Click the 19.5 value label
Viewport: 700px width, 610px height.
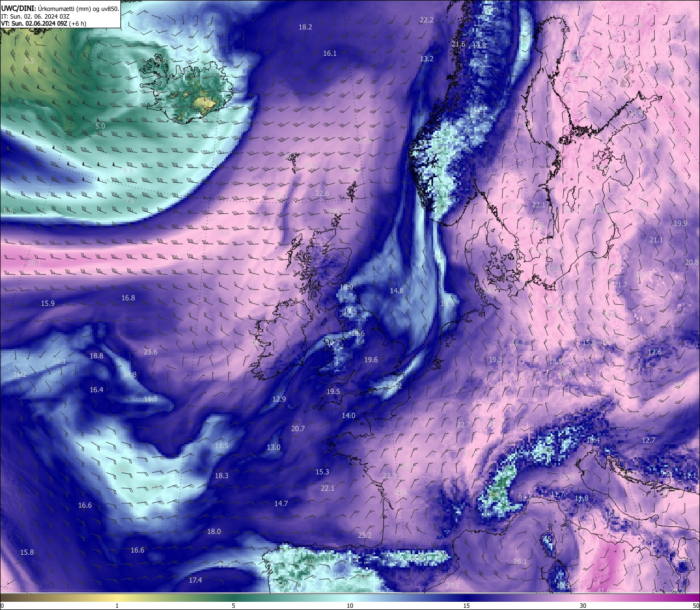[333, 391]
